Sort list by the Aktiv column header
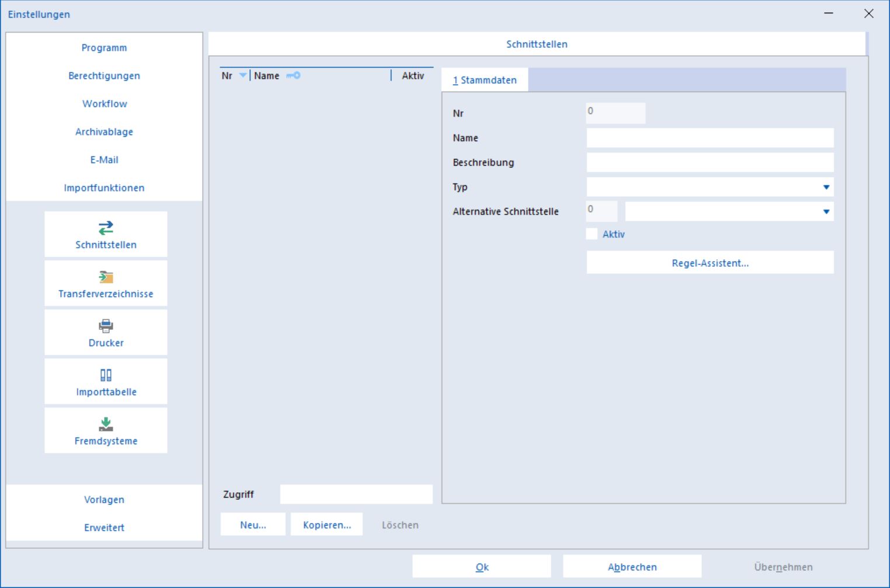 pos(413,75)
